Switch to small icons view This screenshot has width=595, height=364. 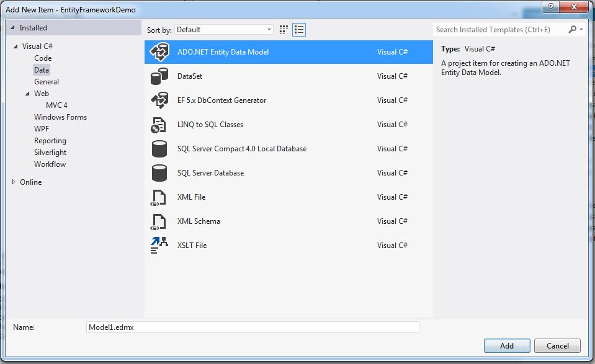[284, 30]
